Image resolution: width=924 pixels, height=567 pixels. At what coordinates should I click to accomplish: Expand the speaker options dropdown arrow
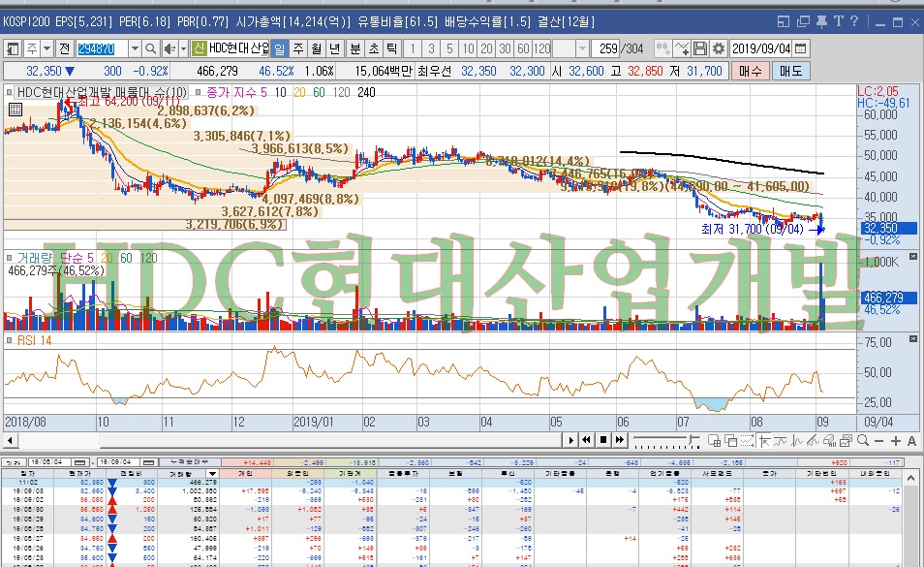pos(183,48)
